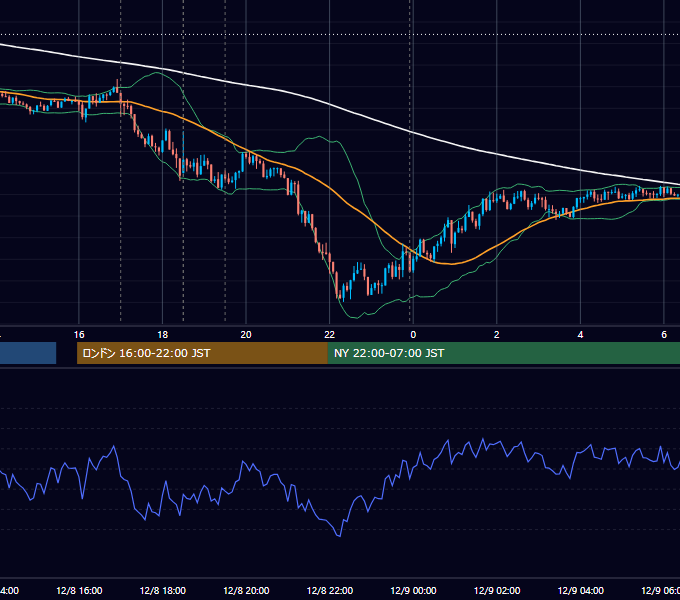Click the NY 22:00-07:00 JST session bar

503,353
